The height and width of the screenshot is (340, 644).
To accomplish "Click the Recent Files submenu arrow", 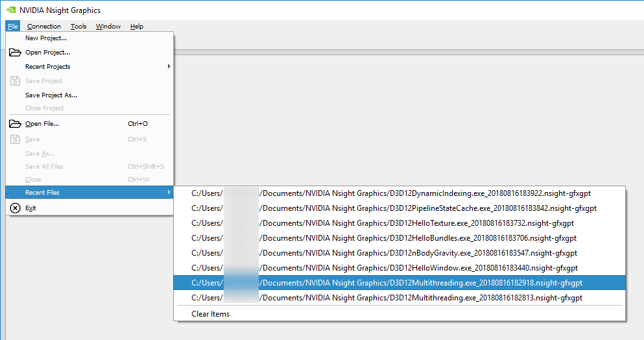I will tap(169, 193).
